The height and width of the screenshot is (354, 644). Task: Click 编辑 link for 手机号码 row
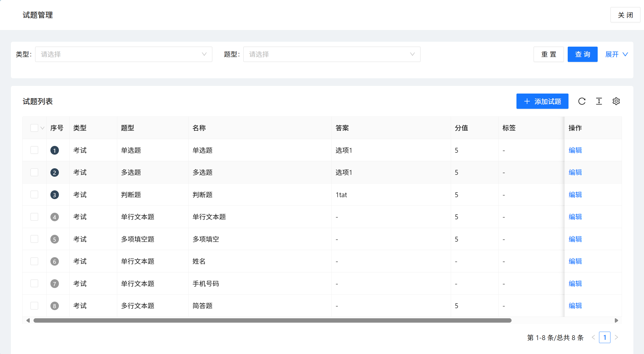[575, 284]
